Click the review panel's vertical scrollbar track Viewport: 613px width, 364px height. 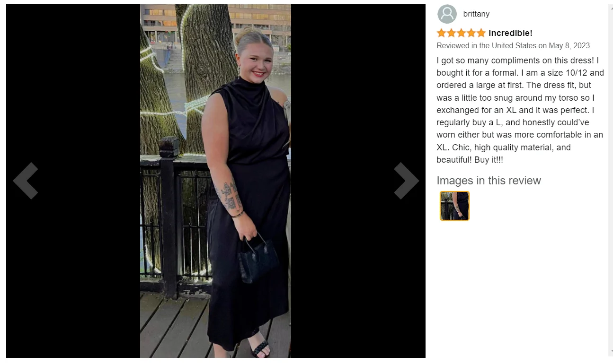(610, 180)
